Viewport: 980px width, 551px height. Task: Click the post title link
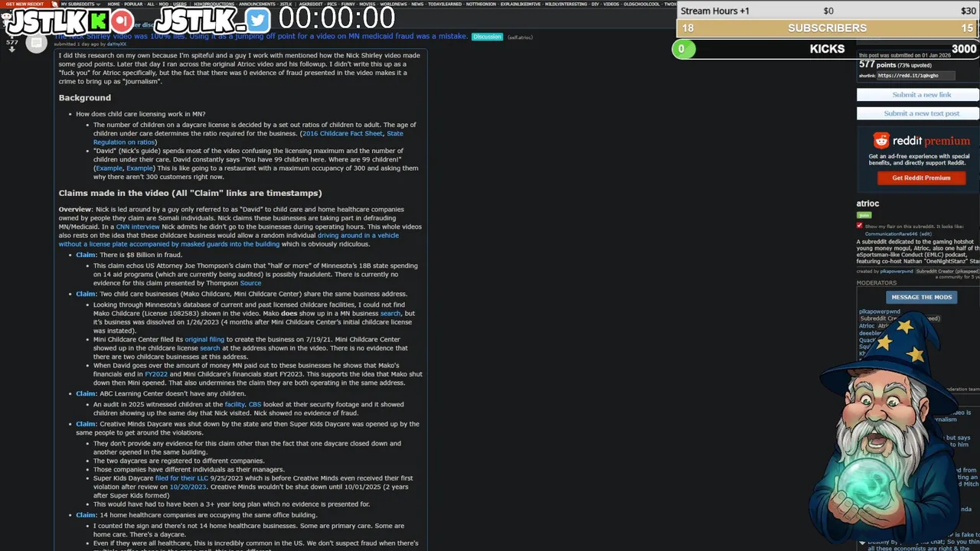[x=260, y=36]
